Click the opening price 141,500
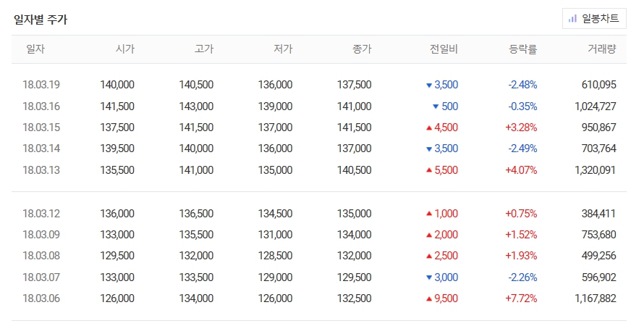Image resolution: width=644 pixels, height=326 pixels. tap(117, 106)
